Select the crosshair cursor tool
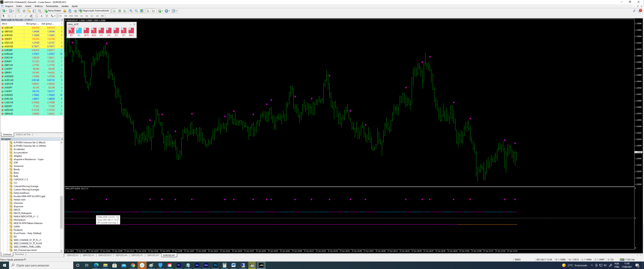 (x=9, y=16)
